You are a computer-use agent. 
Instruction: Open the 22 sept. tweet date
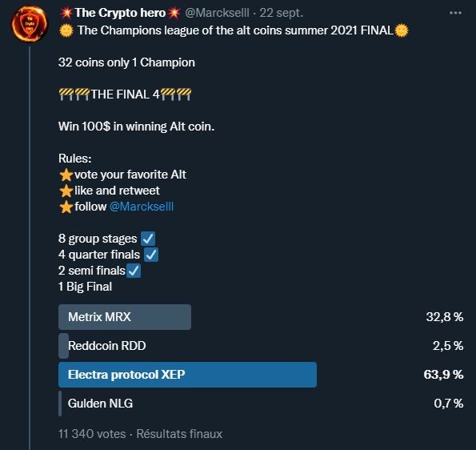(x=281, y=13)
